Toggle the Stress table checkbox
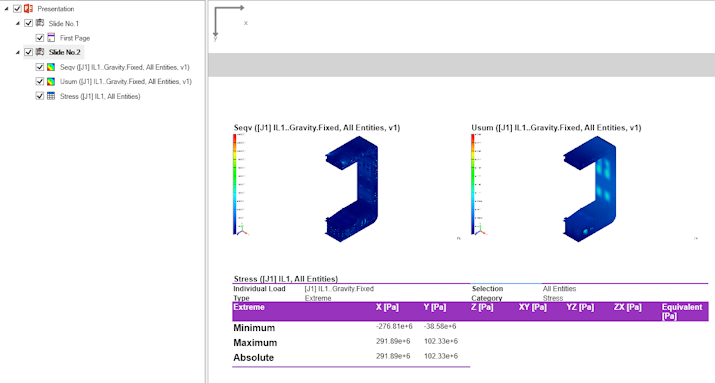The height and width of the screenshot is (383, 715). (x=40, y=96)
